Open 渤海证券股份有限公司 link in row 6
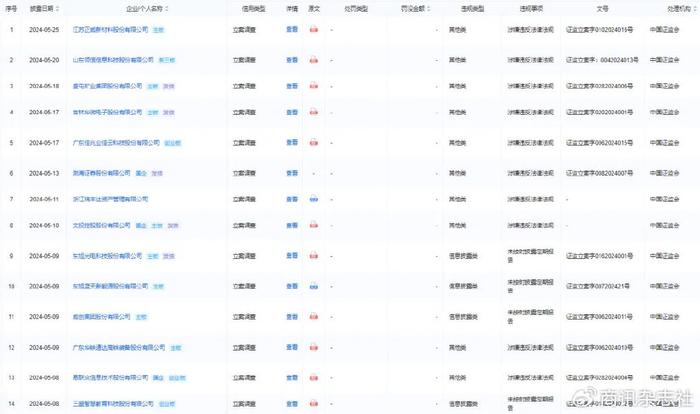 [x=102, y=173]
